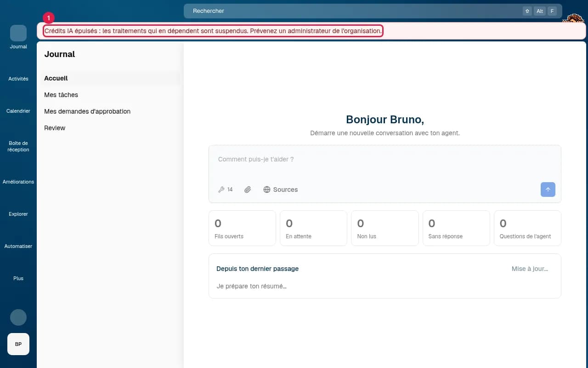
Task: Open the Sources globe selector
Action: coord(280,190)
